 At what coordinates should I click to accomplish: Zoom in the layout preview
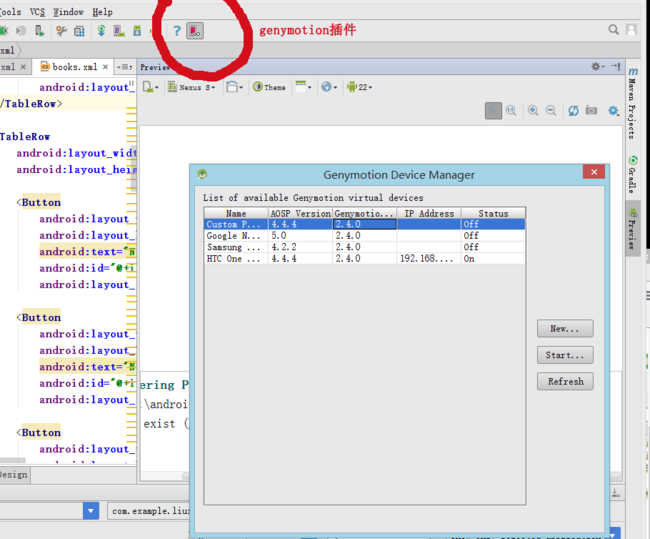[x=533, y=111]
